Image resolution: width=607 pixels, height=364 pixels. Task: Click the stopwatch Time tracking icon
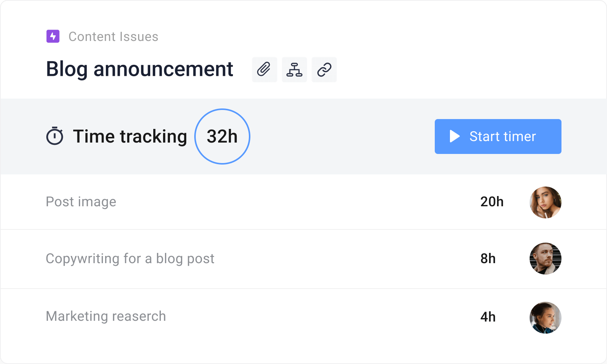click(55, 136)
